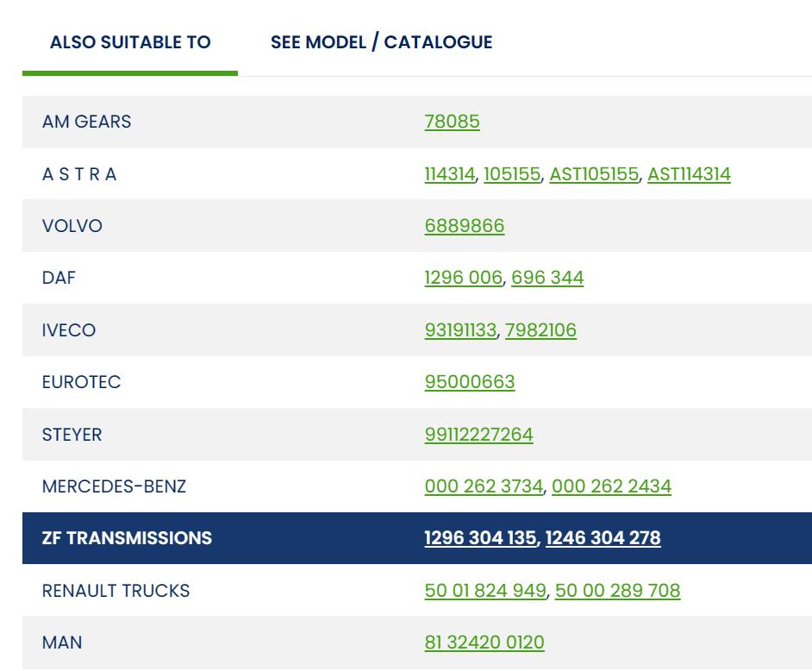Select Iveco part number 93191133
Screen dimensions: 812x671
tap(460, 330)
